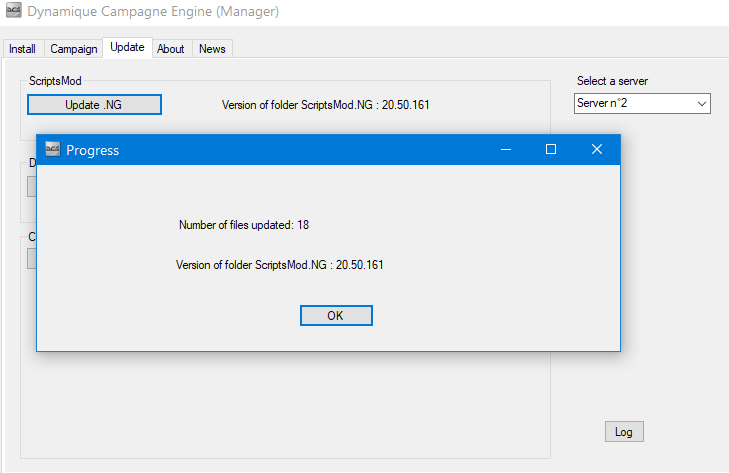
Task: Click dialog text 'Version of folder ScriptsMod.NG : 20.50.161'
Action: (x=279, y=265)
